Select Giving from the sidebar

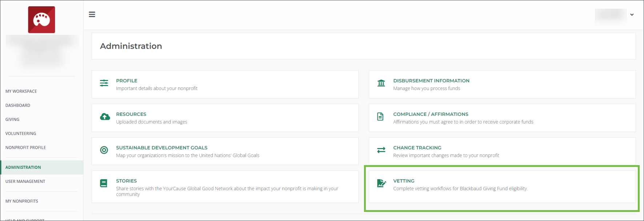tap(12, 119)
